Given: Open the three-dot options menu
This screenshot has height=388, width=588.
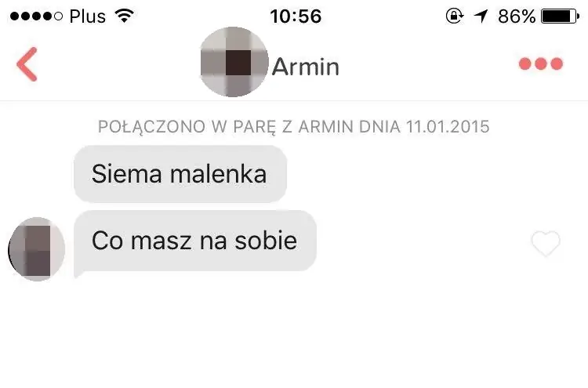Looking at the screenshot, I should 541,63.
